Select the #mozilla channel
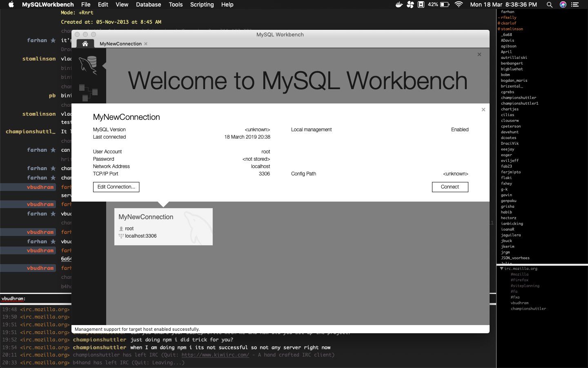The image size is (588, 368). pos(519,274)
